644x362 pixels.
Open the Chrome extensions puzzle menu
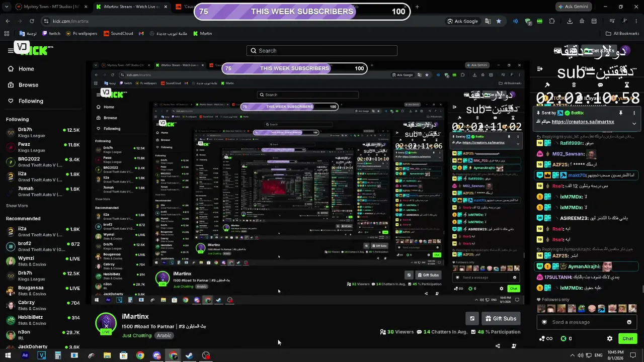tap(552, 21)
